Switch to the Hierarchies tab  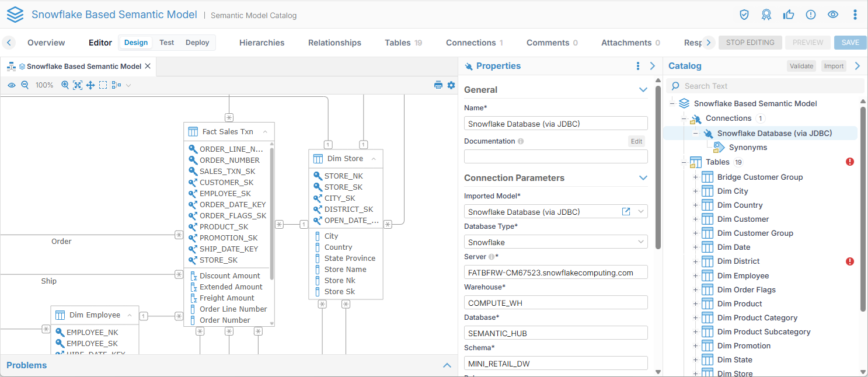point(262,43)
